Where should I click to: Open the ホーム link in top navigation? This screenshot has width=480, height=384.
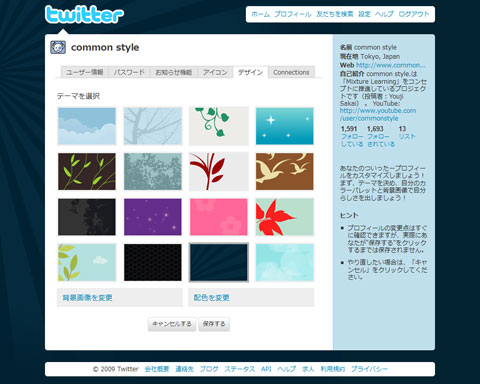click(x=260, y=14)
